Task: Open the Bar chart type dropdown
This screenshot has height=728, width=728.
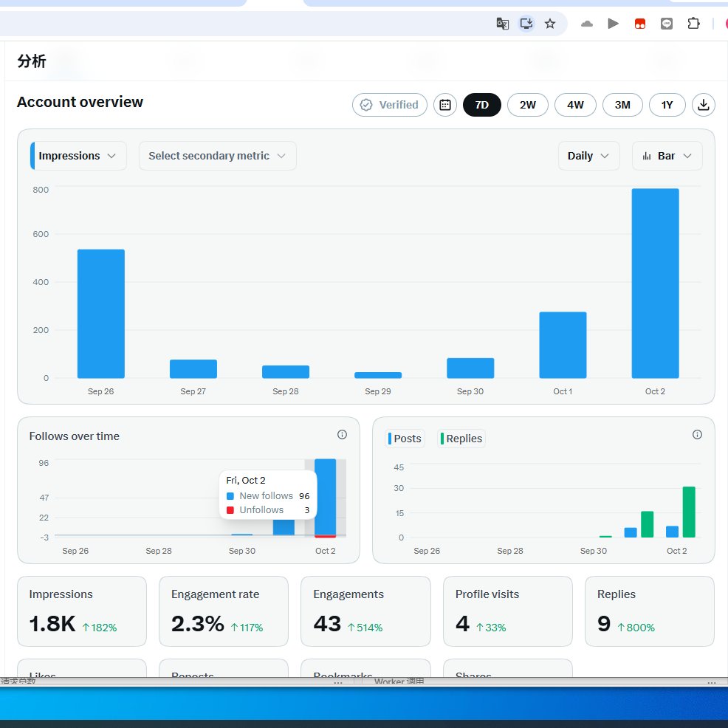Action: (667, 156)
